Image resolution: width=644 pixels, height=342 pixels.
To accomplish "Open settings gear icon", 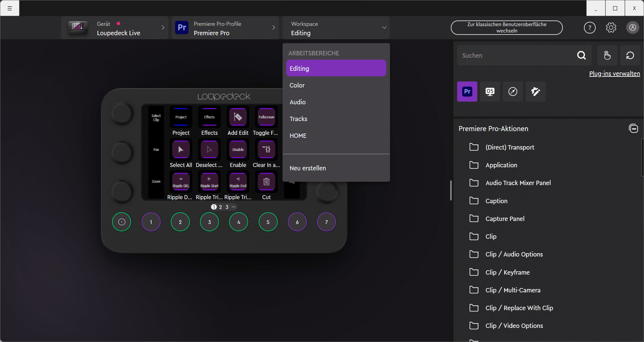I will pyautogui.click(x=611, y=28).
